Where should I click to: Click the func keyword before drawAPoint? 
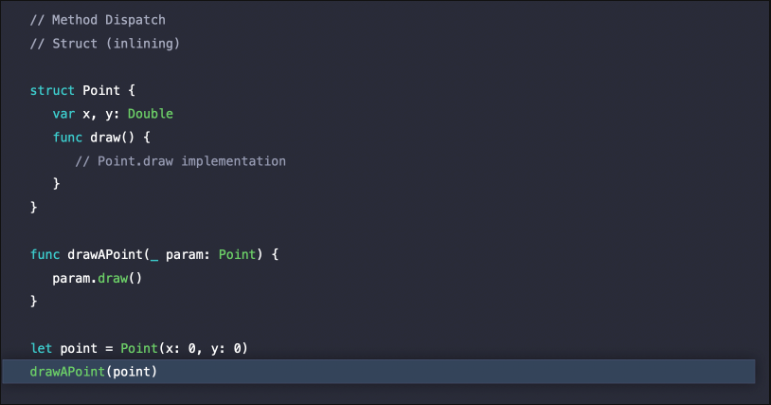click(45, 255)
